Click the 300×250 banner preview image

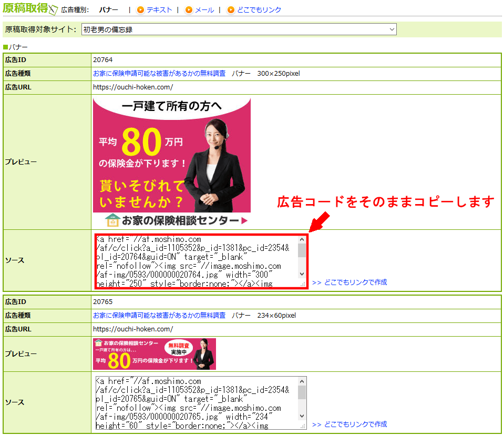tap(172, 162)
